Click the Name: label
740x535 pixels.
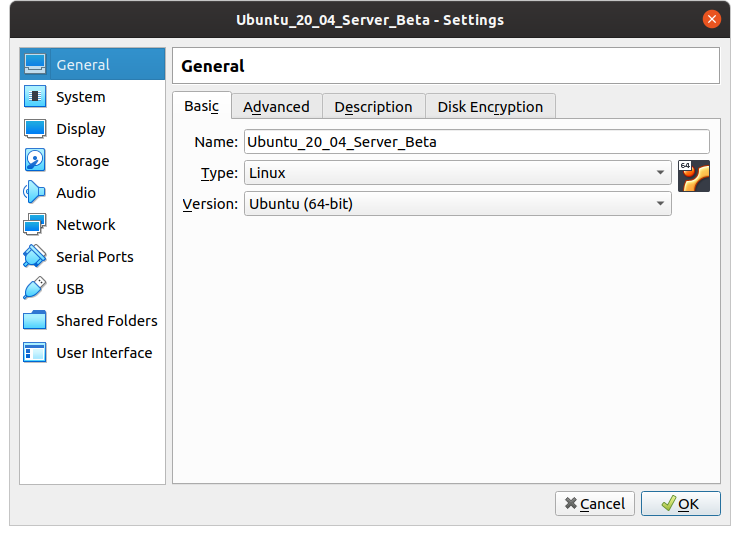click(x=216, y=142)
